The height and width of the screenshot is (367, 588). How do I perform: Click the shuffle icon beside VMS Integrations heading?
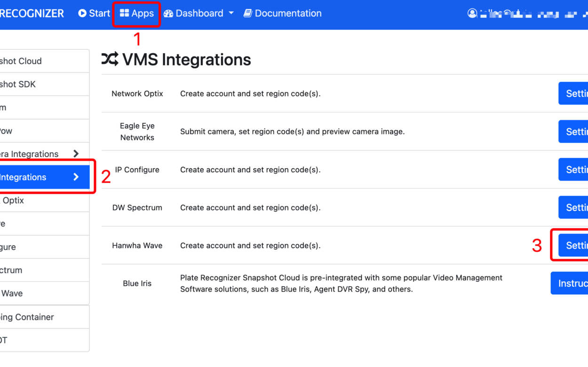(110, 59)
